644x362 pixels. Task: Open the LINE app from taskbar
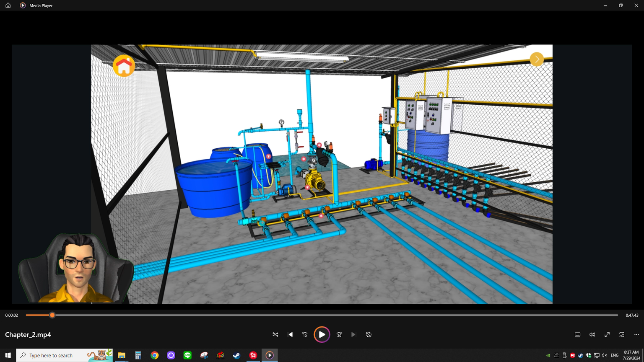pyautogui.click(x=187, y=355)
